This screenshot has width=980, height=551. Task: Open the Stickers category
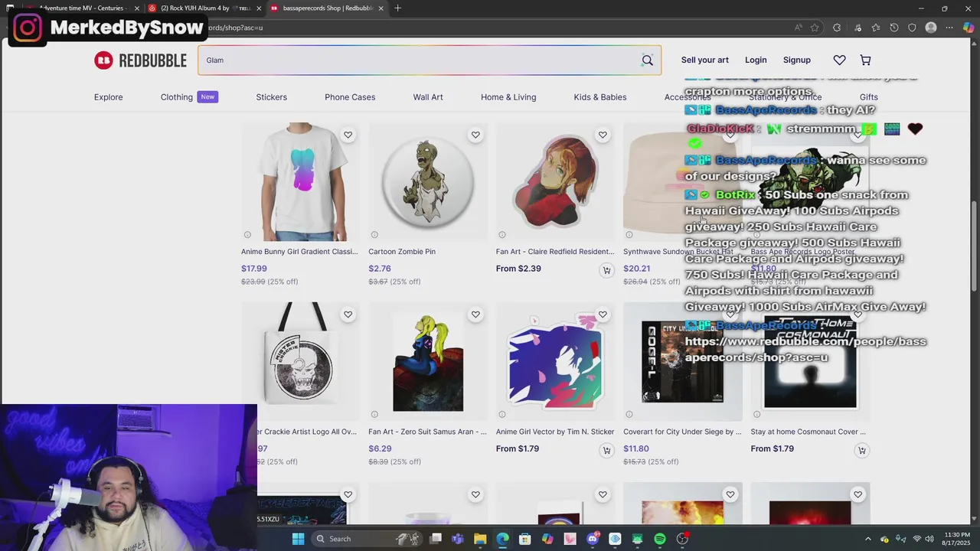[271, 97]
